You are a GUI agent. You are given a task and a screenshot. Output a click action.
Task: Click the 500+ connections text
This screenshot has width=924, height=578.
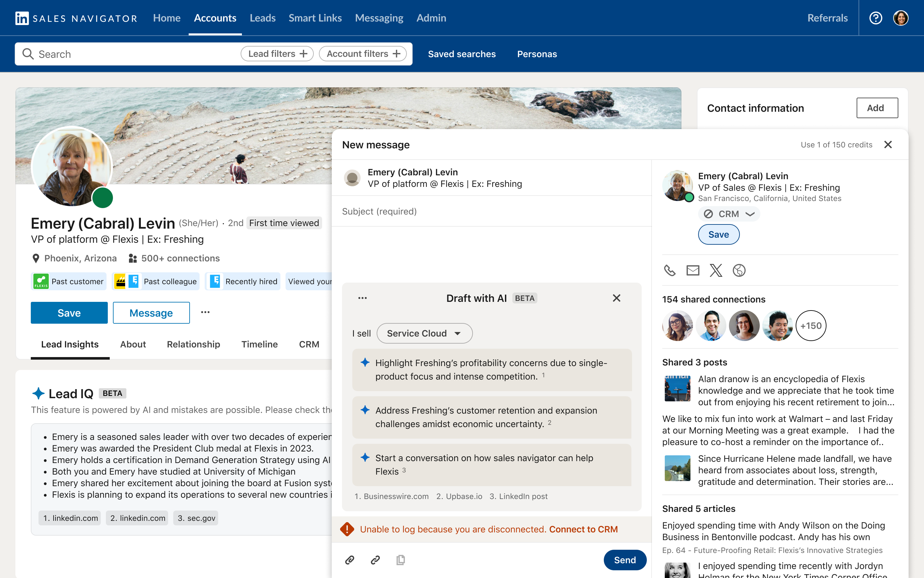point(180,258)
